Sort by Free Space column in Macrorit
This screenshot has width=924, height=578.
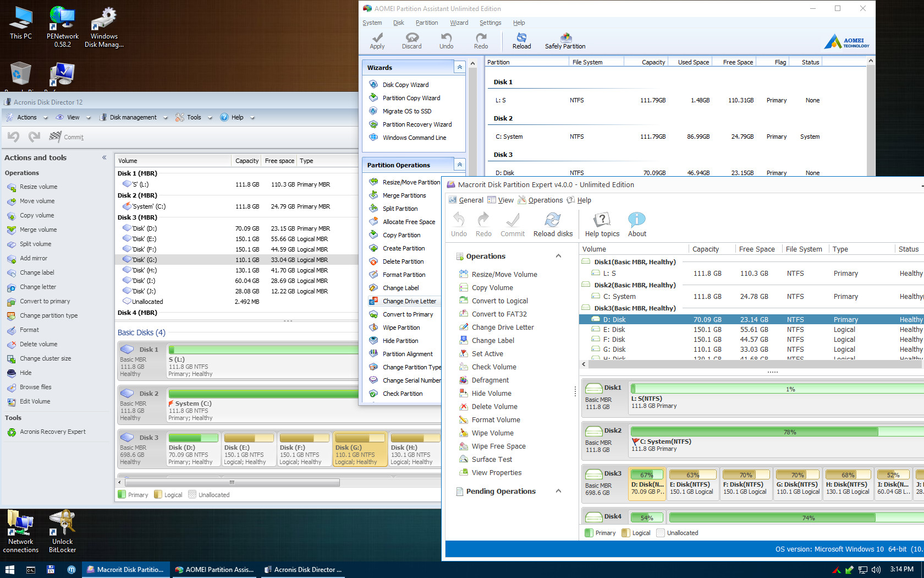point(757,249)
